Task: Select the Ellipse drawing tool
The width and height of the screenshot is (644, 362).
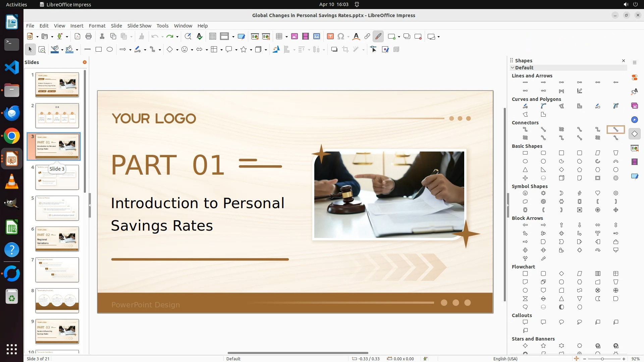Action: [110, 50]
